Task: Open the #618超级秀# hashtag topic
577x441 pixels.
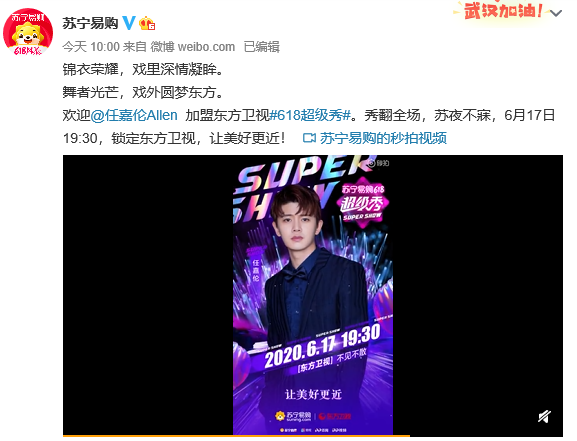Action: tap(310, 115)
